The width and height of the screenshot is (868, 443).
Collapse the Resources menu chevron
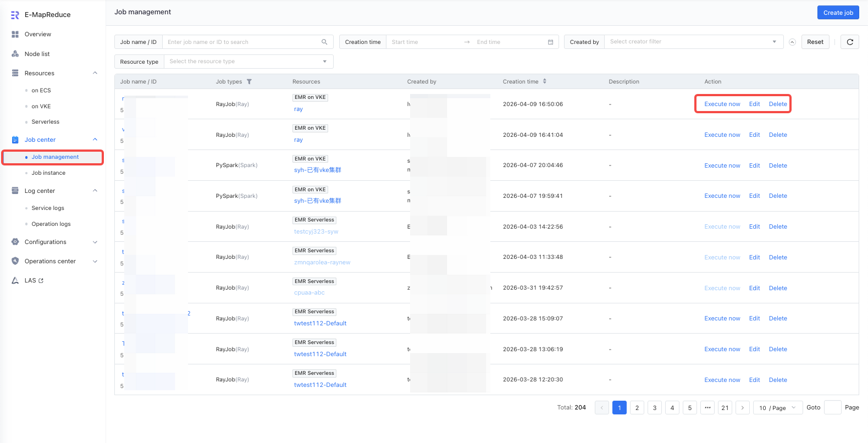[95, 73]
